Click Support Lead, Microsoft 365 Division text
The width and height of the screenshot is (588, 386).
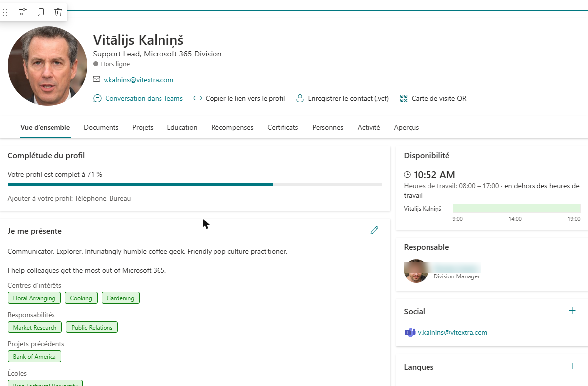coord(157,54)
